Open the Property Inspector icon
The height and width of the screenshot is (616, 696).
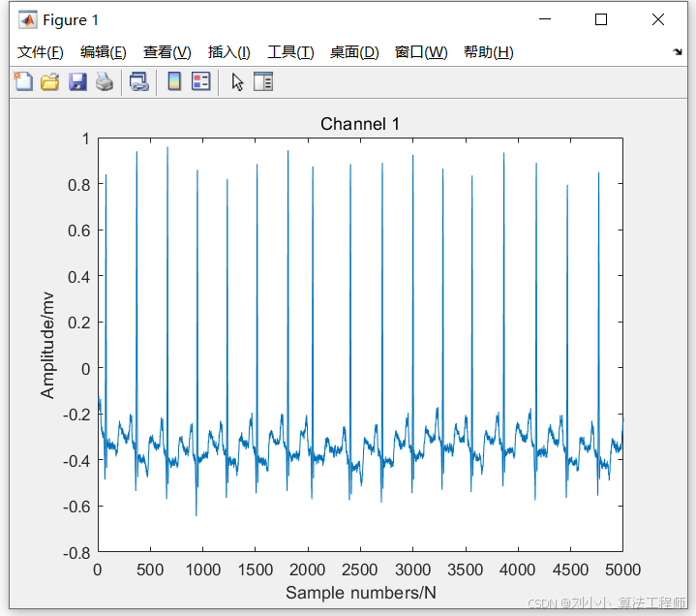[263, 81]
